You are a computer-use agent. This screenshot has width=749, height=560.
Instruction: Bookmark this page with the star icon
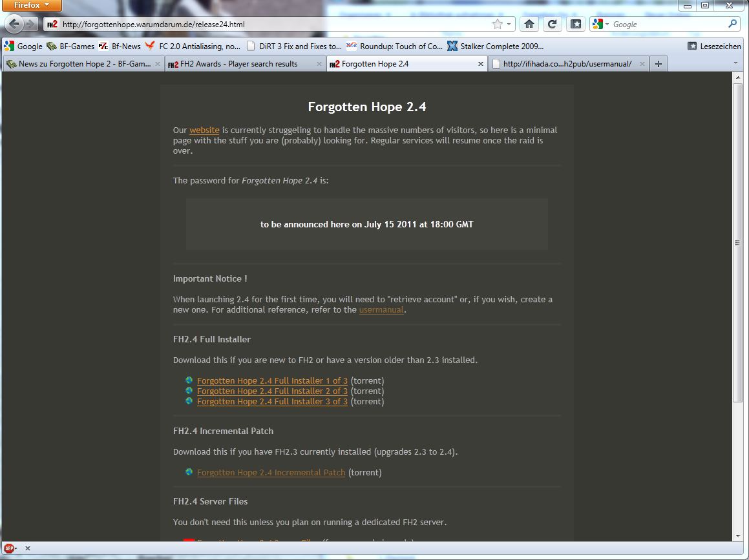[497, 25]
